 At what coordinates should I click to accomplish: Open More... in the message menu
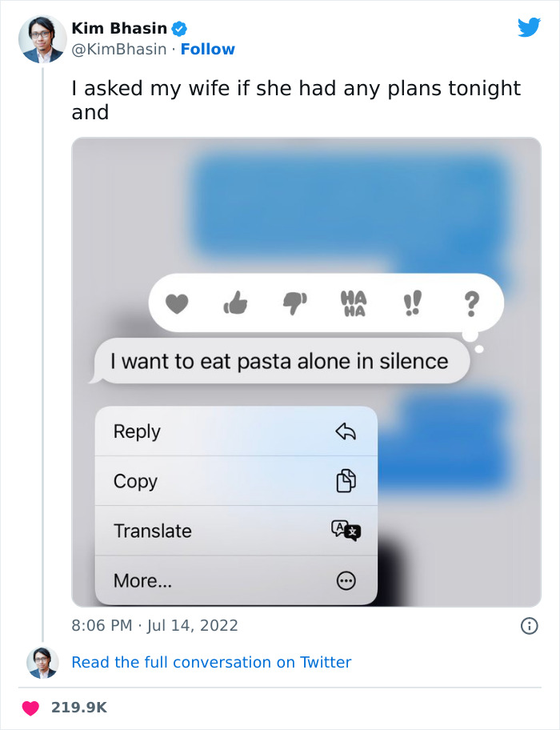[236, 580]
